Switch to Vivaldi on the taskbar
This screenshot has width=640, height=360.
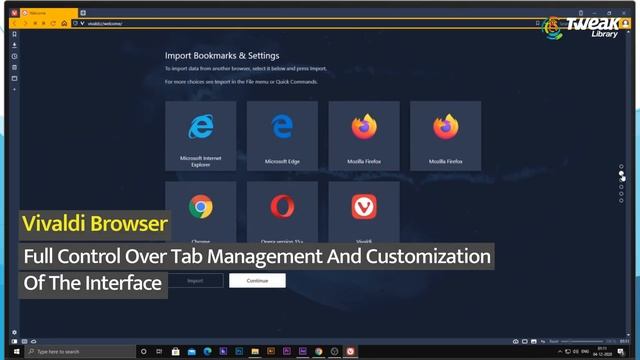pos(350,351)
